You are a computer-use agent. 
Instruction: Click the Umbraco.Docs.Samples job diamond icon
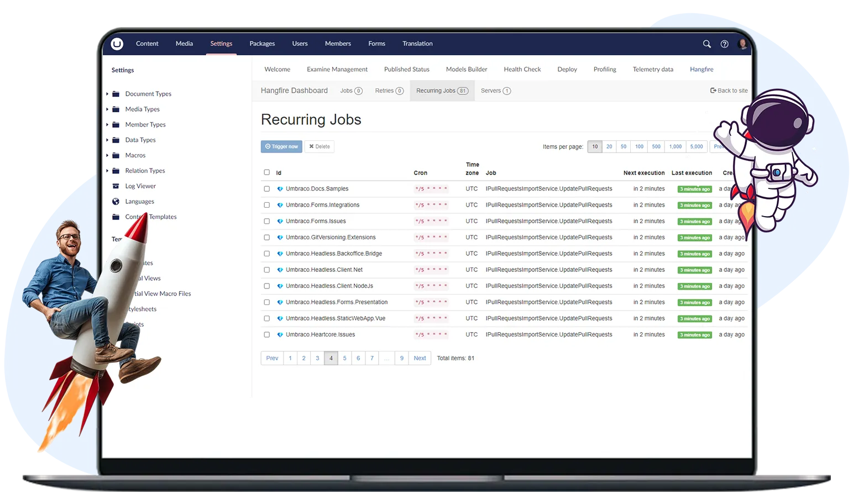tap(280, 189)
